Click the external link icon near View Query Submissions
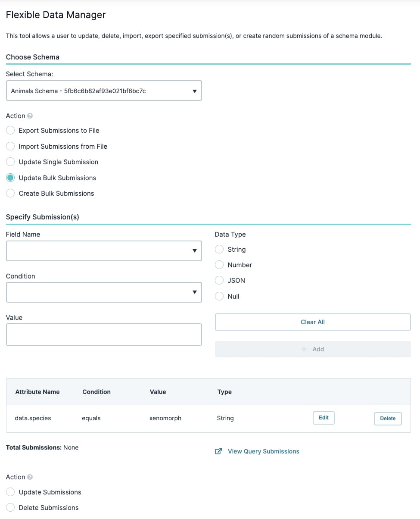 click(218, 451)
